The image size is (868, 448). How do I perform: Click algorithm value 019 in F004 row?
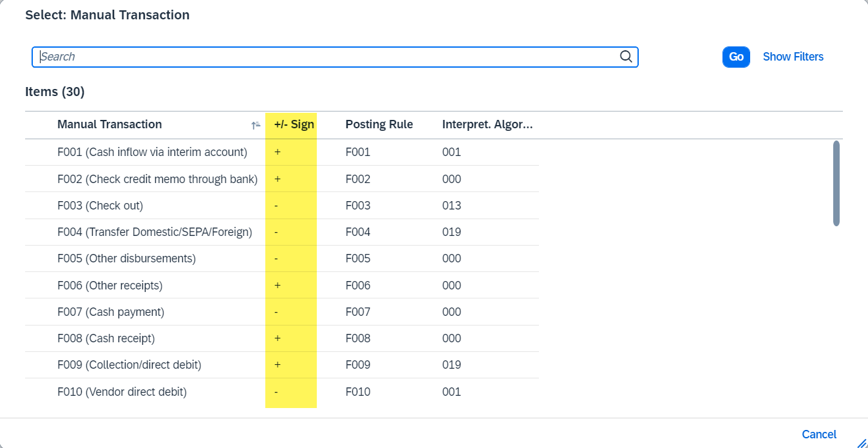click(451, 232)
